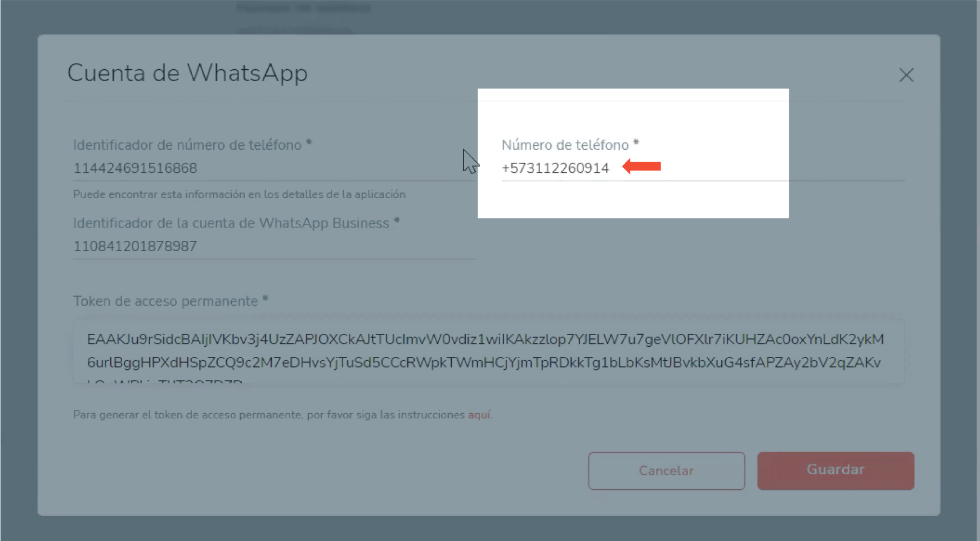Select the 'Cuenta de WhatsApp' title text
980x541 pixels.
187,73
